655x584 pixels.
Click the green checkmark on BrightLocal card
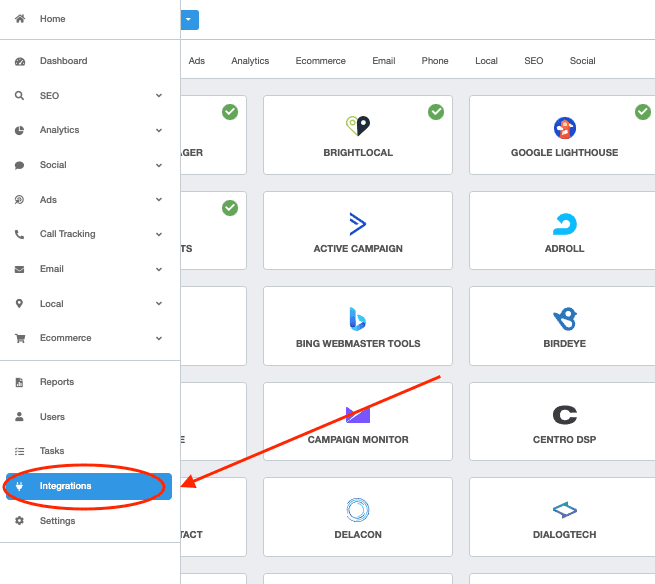click(x=436, y=112)
